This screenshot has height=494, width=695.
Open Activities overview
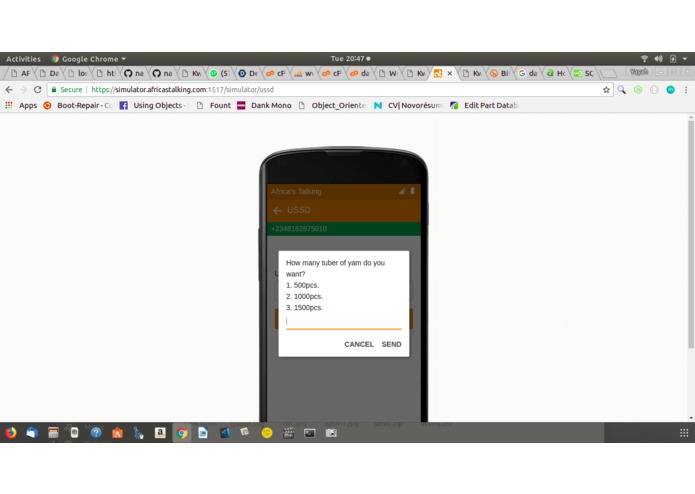point(23,59)
